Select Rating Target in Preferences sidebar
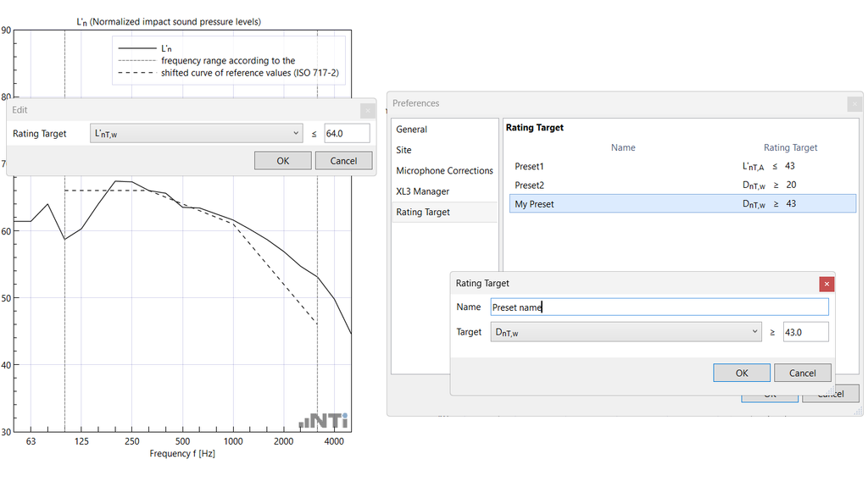This screenshot has width=868, height=487. tap(423, 213)
